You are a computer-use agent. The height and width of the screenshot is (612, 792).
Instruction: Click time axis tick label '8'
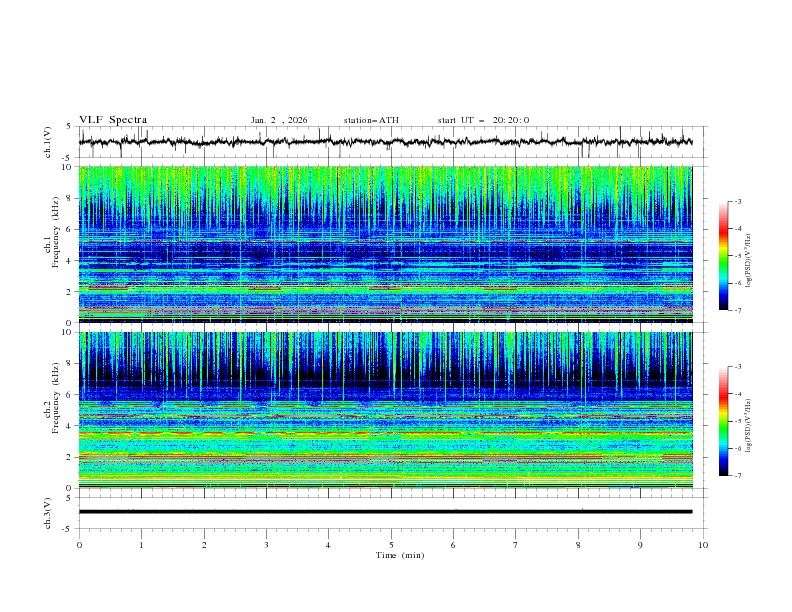[x=578, y=545]
